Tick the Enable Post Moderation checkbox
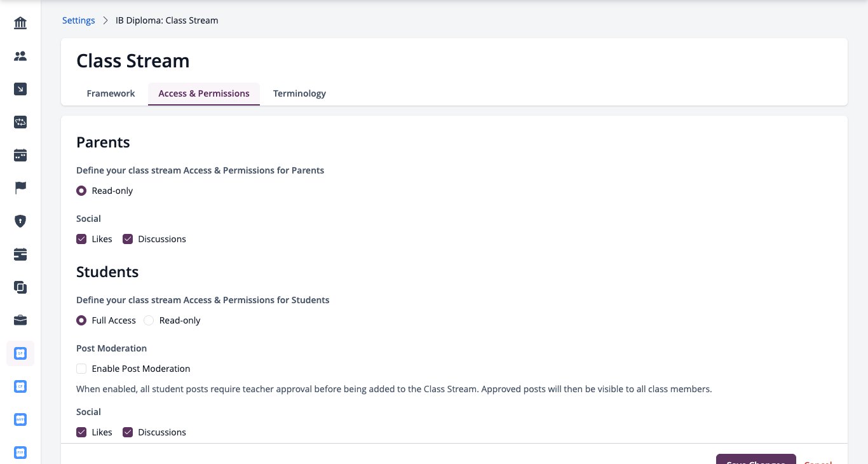Image resolution: width=868 pixels, height=464 pixels. click(81, 369)
